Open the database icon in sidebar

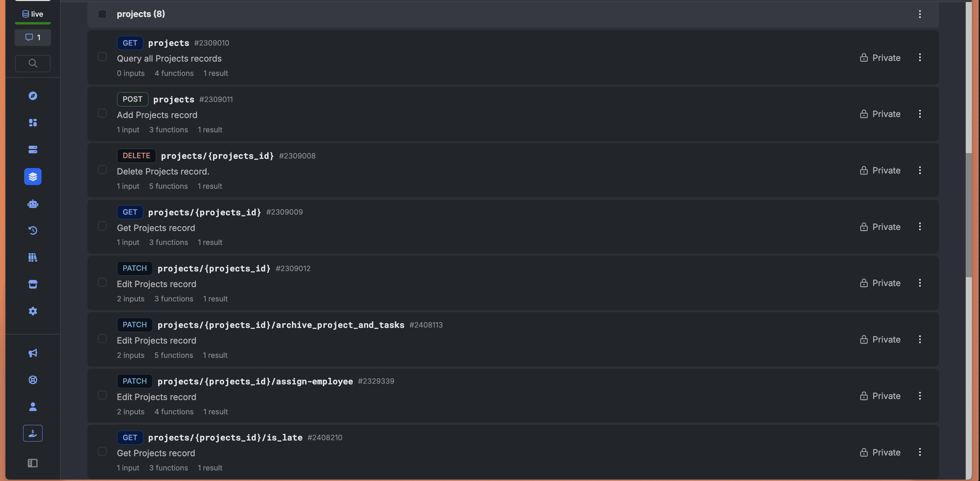(33, 149)
